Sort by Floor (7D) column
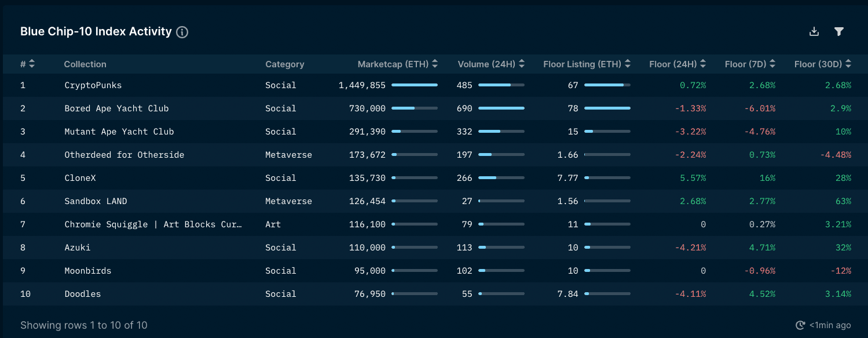Viewport: 868px width, 338px height. click(772, 64)
